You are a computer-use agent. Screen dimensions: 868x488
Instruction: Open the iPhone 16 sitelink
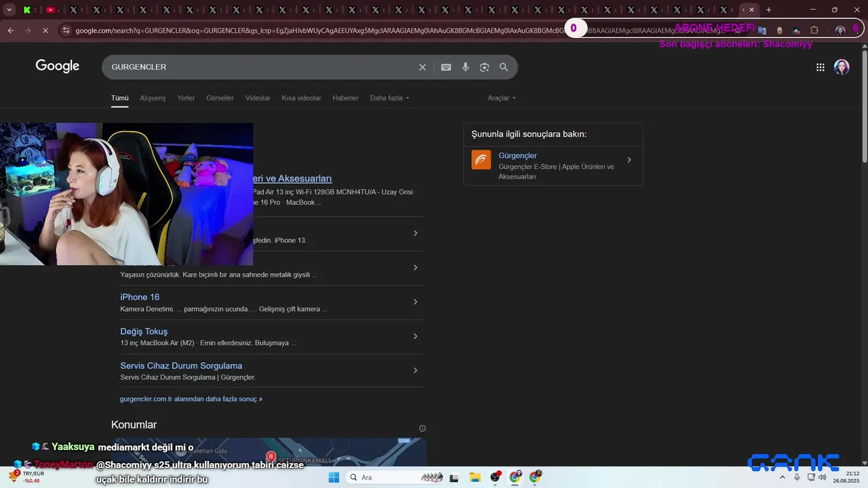pos(140,297)
